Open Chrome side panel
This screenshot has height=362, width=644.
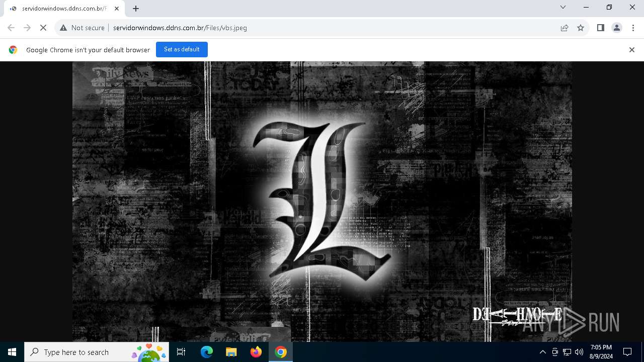pos(600,28)
